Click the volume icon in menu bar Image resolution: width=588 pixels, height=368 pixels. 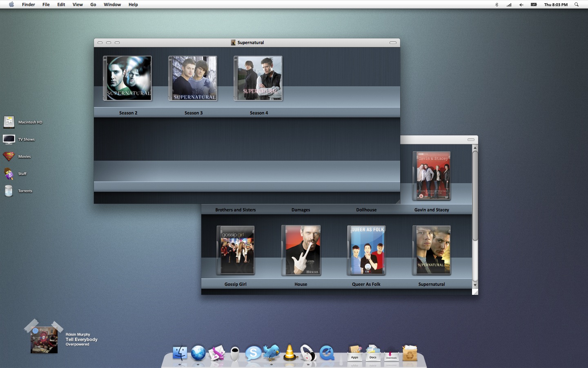coord(521,4)
